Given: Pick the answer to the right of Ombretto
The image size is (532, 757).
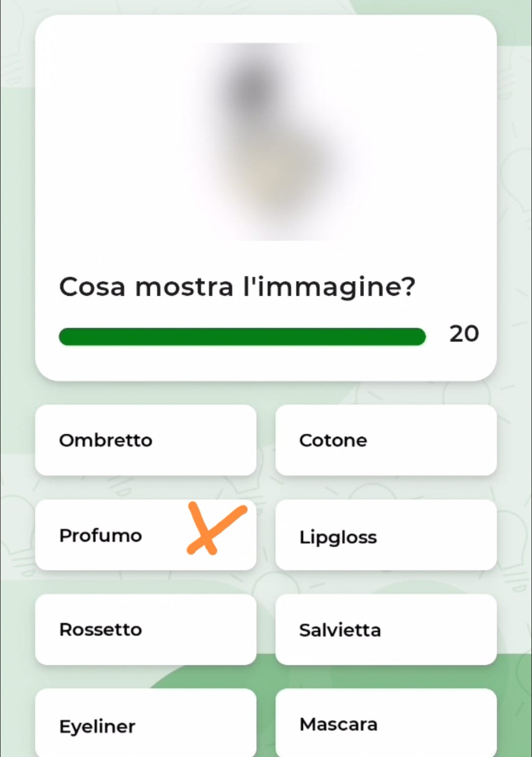Looking at the screenshot, I should [x=386, y=440].
